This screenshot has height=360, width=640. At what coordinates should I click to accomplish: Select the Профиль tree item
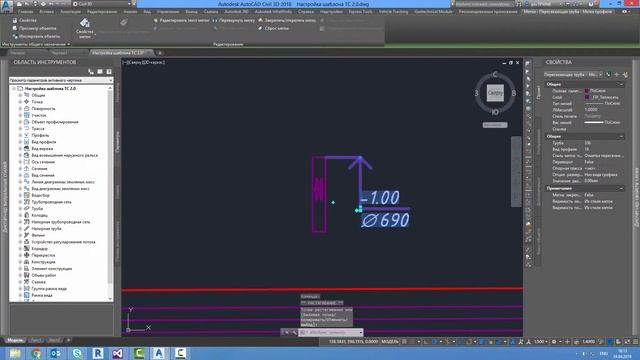(40, 135)
